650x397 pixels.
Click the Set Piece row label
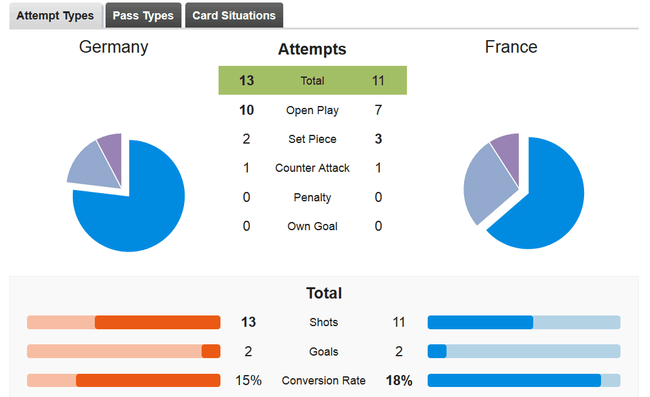tap(313, 139)
